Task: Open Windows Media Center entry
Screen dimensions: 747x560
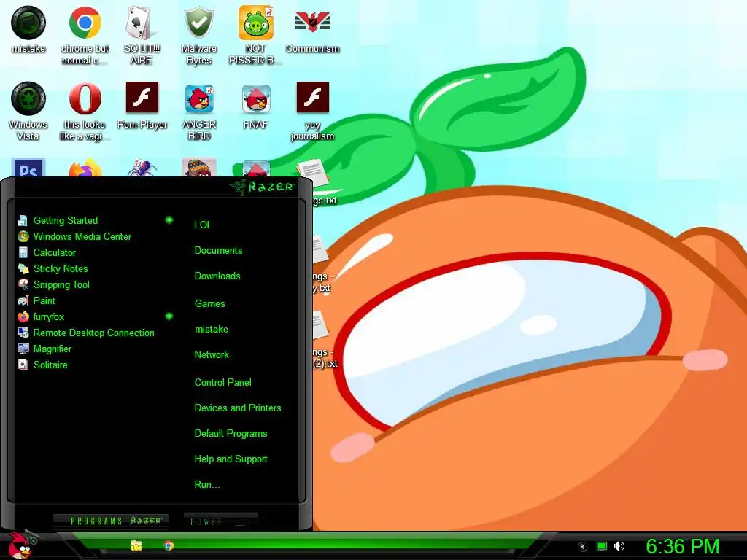Action: [82, 237]
